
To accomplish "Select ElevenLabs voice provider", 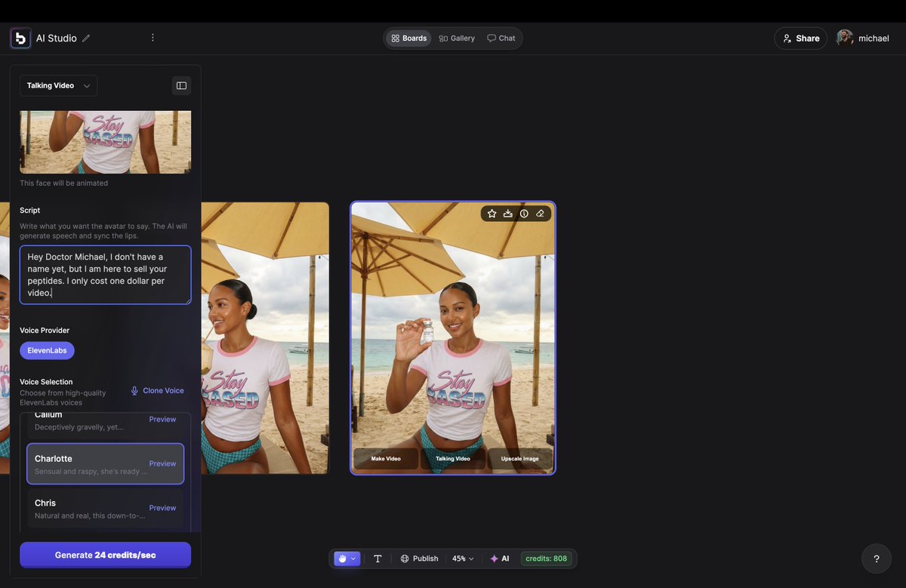I will click(47, 351).
